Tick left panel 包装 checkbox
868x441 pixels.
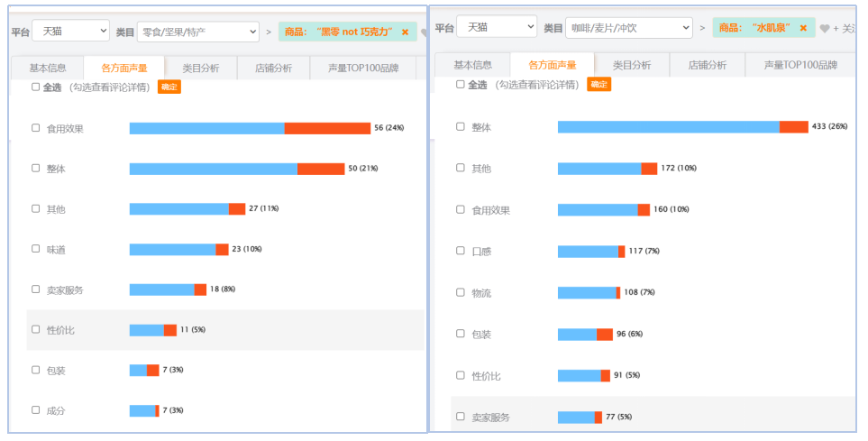click(36, 370)
